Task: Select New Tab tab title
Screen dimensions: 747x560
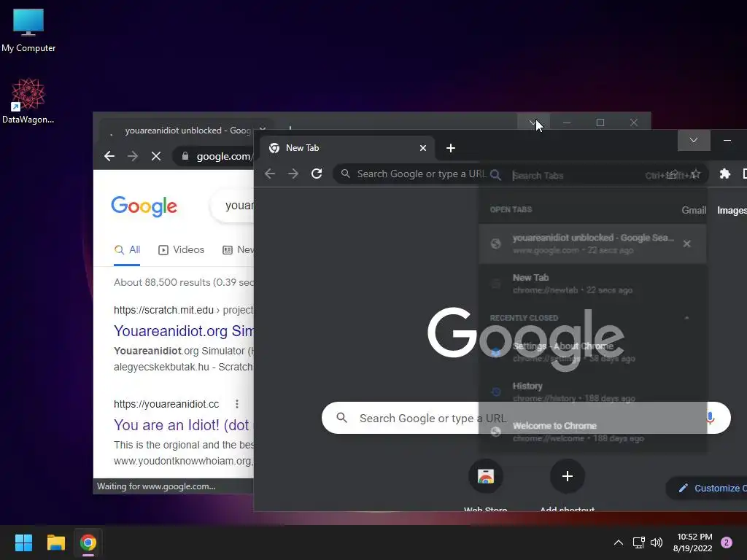Action: (x=303, y=148)
